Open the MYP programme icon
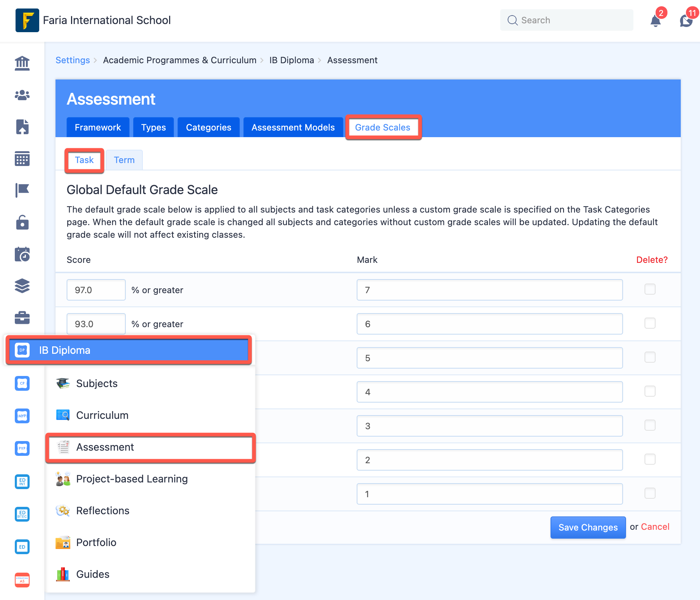The height and width of the screenshot is (600, 700). (x=22, y=416)
